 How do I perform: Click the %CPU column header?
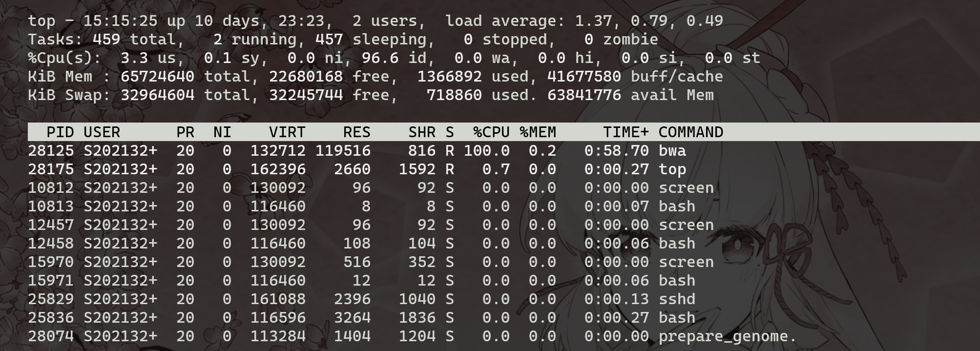click(491, 132)
